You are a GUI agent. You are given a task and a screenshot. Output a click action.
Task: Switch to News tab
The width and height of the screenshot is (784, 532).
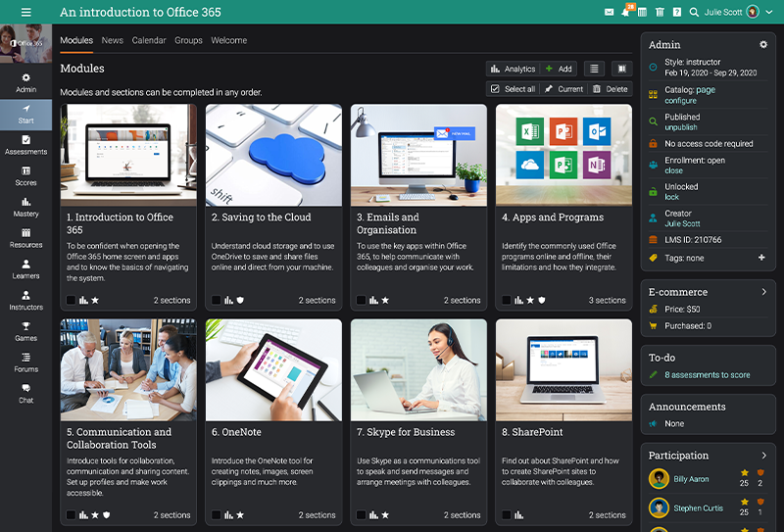pos(113,40)
